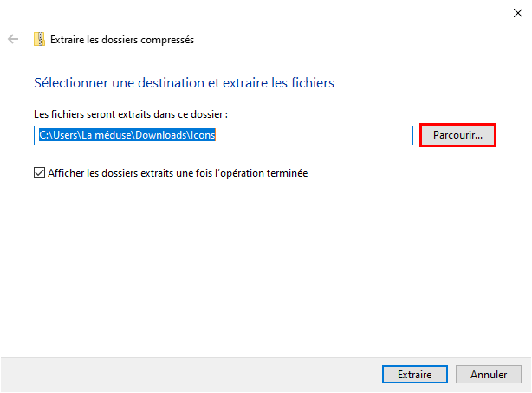Cancel with the Annuler button
Viewport: 532px width, 393px height.
pyautogui.click(x=488, y=374)
